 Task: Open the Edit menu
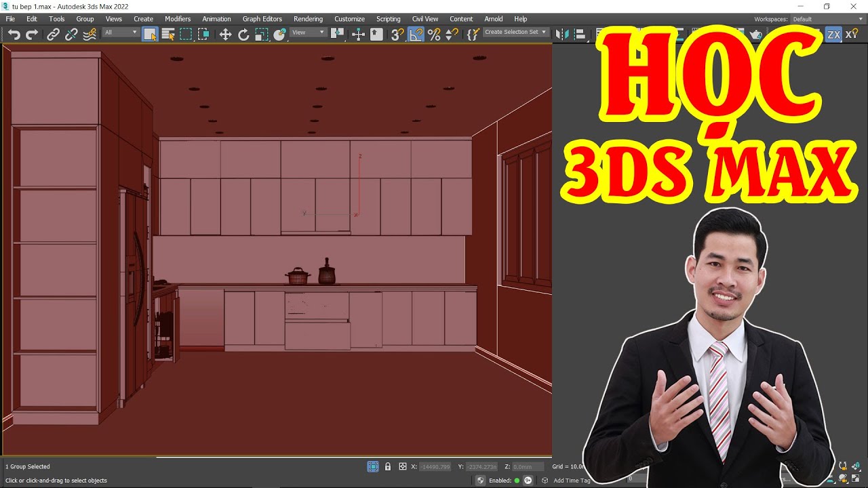coord(32,19)
